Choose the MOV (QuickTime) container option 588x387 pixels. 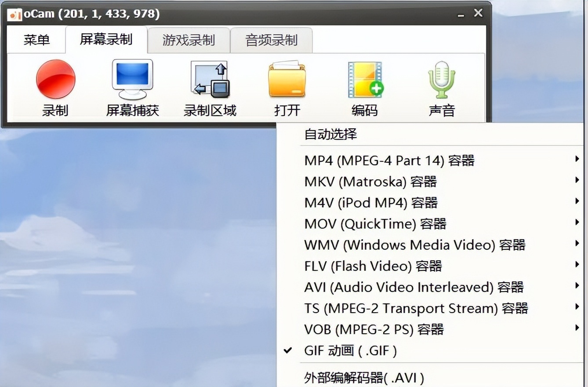pyautogui.click(x=375, y=223)
